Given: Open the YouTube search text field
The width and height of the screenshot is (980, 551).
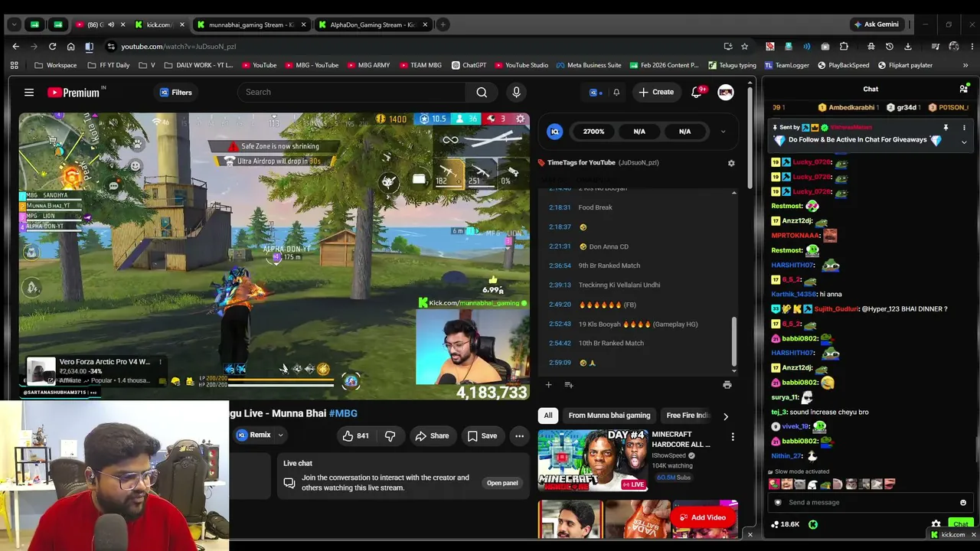Looking at the screenshot, I should coord(351,93).
